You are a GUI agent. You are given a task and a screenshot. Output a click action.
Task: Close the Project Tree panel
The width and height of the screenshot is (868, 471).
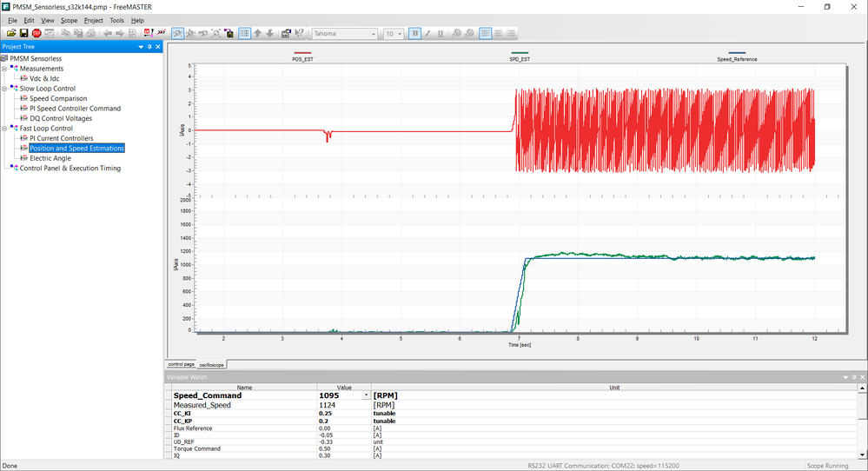[x=158, y=47]
